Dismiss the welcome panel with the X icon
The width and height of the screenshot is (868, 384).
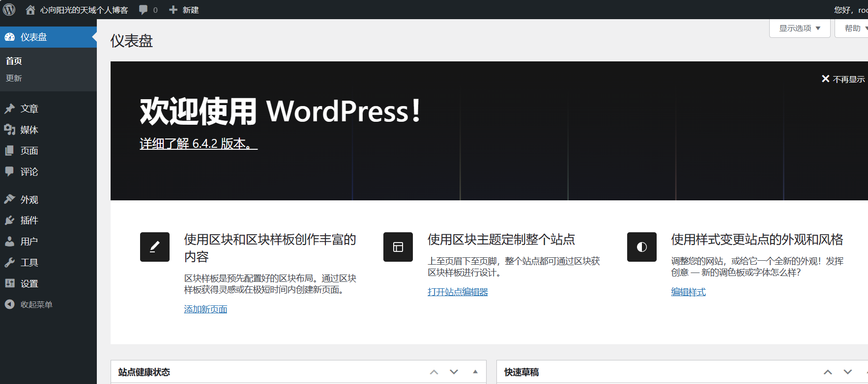click(x=826, y=79)
